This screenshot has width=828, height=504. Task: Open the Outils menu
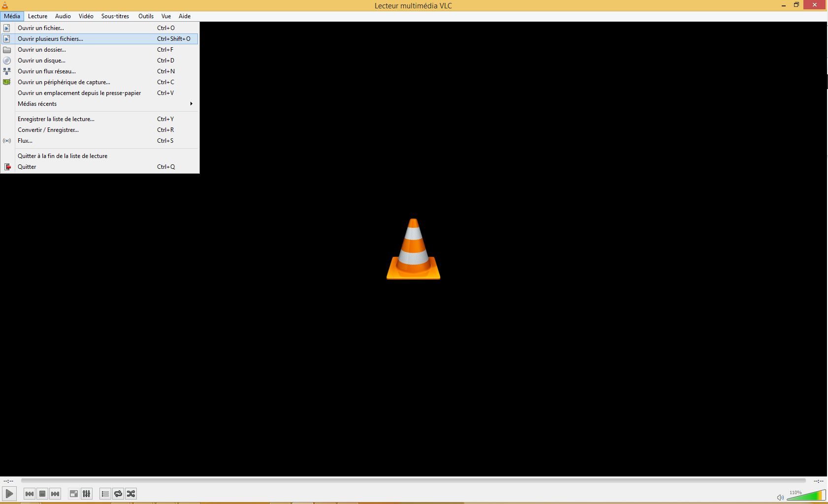[146, 16]
